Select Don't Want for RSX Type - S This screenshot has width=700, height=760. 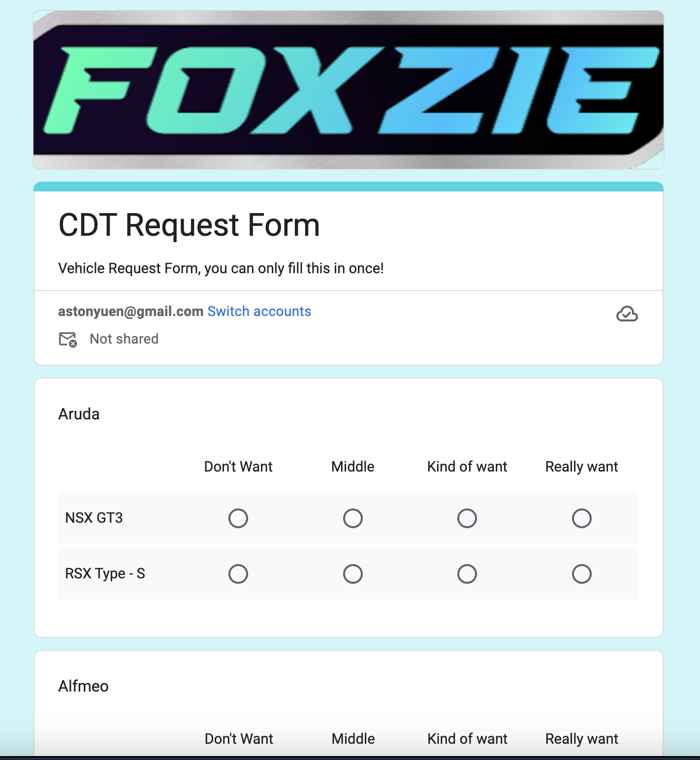(x=238, y=574)
